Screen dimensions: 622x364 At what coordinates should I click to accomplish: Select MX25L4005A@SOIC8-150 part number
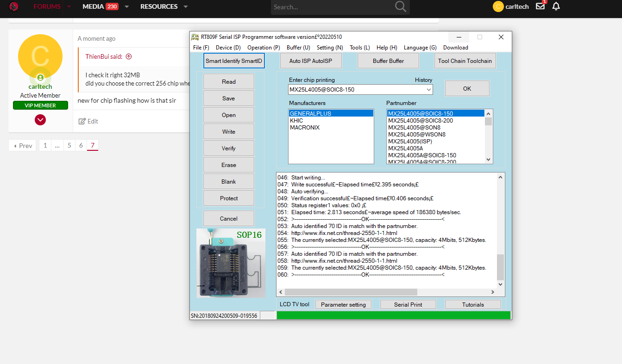click(x=435, y=155)
